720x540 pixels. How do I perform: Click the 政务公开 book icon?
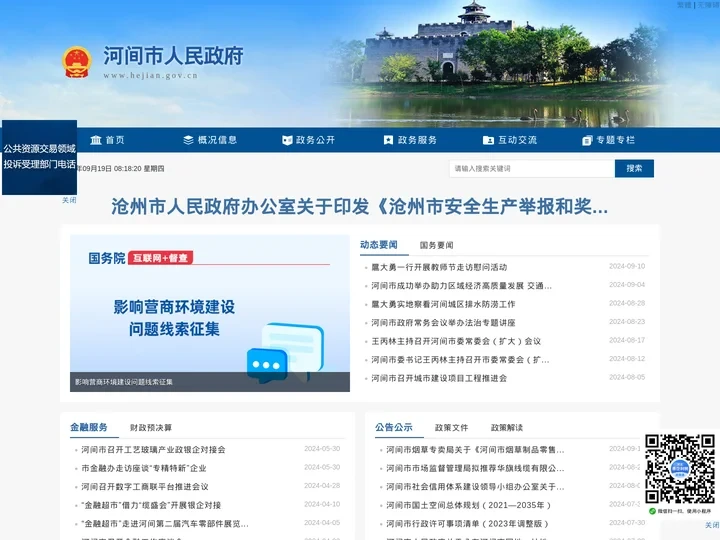tap(287, 140)
